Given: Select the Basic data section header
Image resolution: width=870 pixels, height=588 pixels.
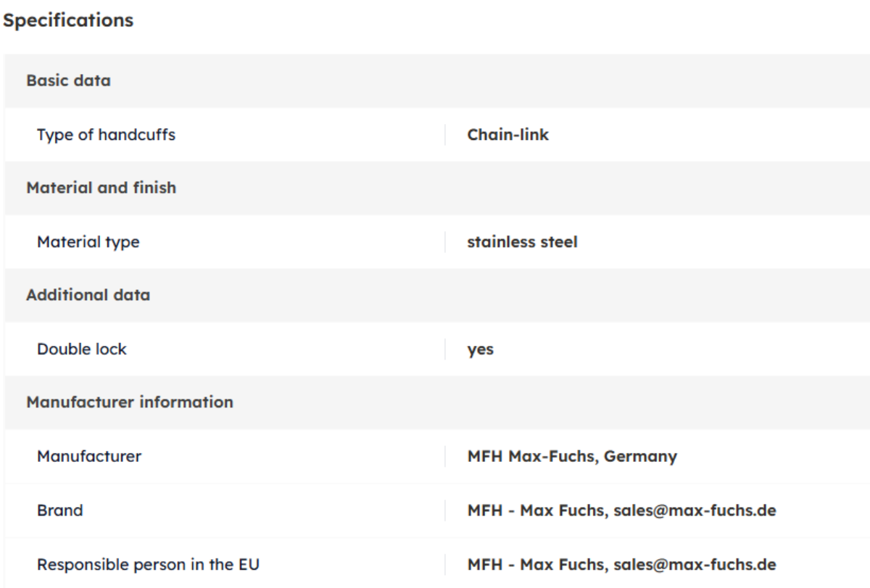Looking at the screenshot, I should click(x=68, y=80).
